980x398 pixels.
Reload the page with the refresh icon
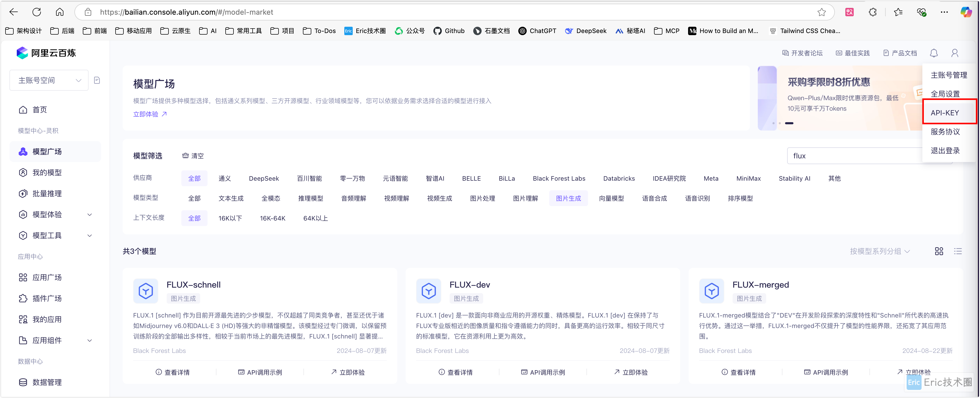click(x=36, y=12)
